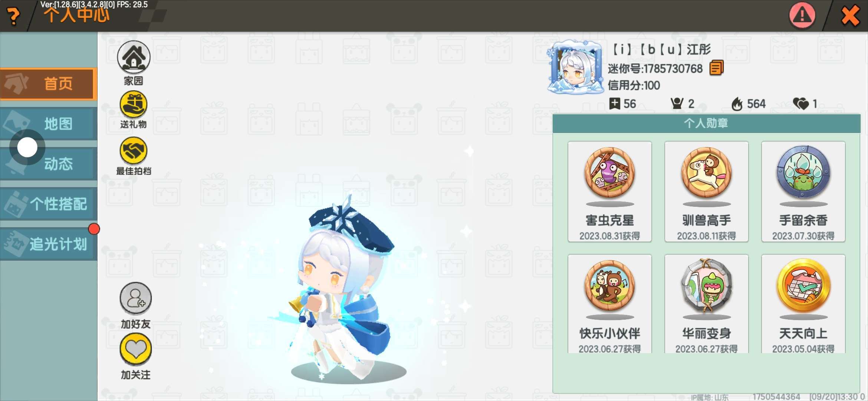The height and width of the screenshot is (401, 868).
Task: Copy the 迷你号 with the copy icon
Action: 716,68
